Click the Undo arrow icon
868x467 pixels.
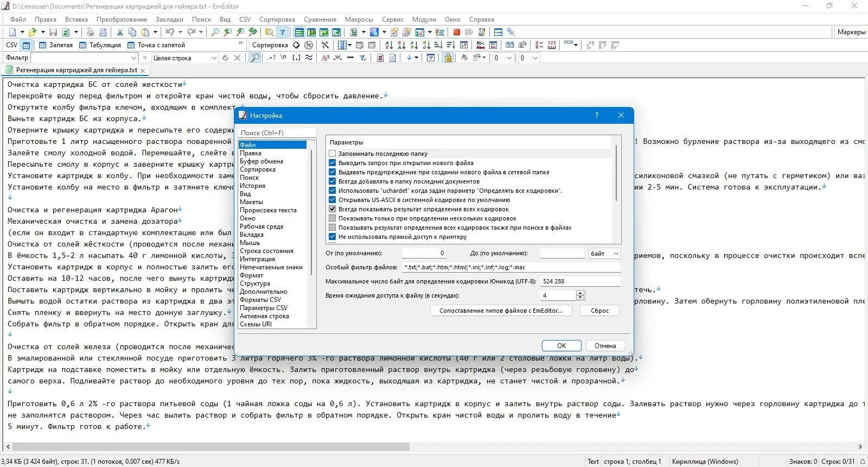[x=170, y=32]
